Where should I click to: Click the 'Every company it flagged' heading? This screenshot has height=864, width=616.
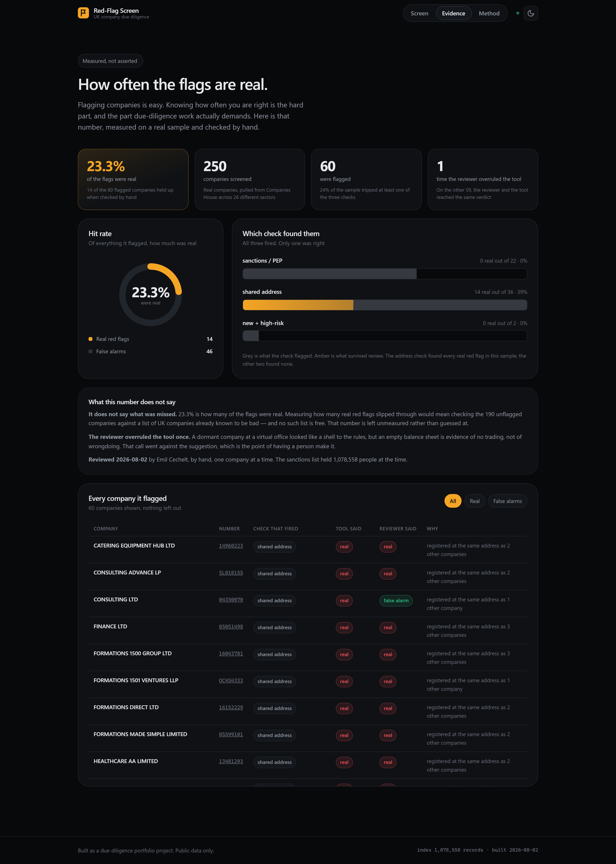point(127,498)
